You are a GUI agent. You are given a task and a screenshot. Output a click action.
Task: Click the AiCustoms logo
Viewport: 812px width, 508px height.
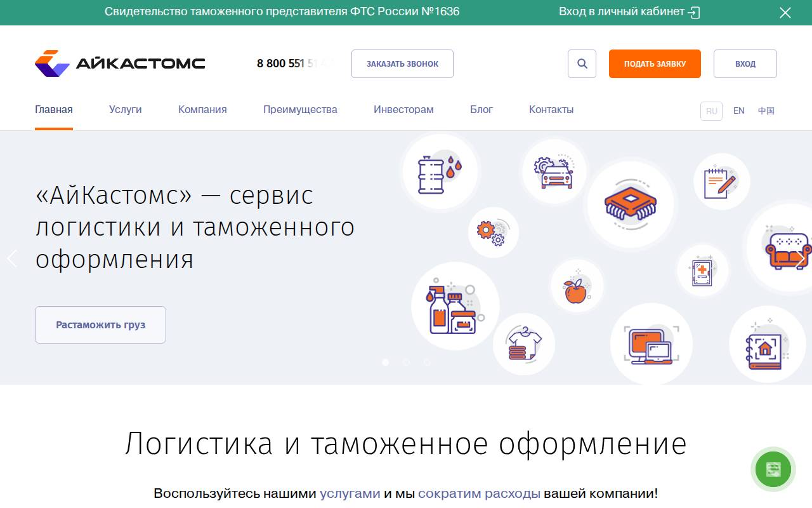click(x=120, y=63)
